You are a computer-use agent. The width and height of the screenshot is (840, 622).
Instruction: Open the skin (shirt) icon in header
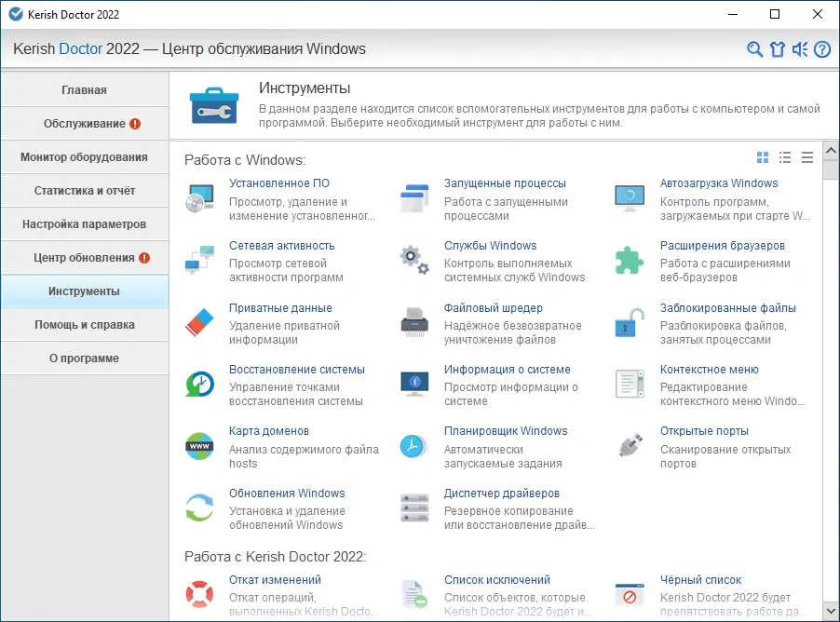pyautogui.click(x=778, y=49)
